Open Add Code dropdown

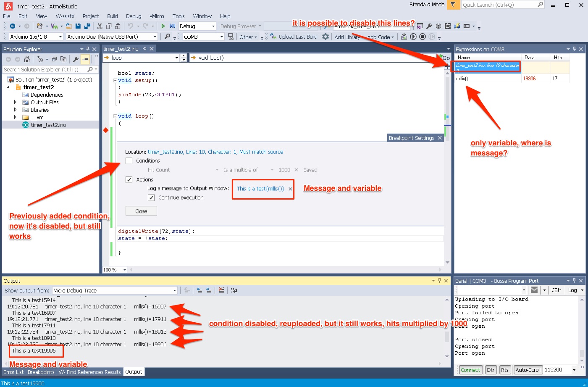[x=381, y=37]
